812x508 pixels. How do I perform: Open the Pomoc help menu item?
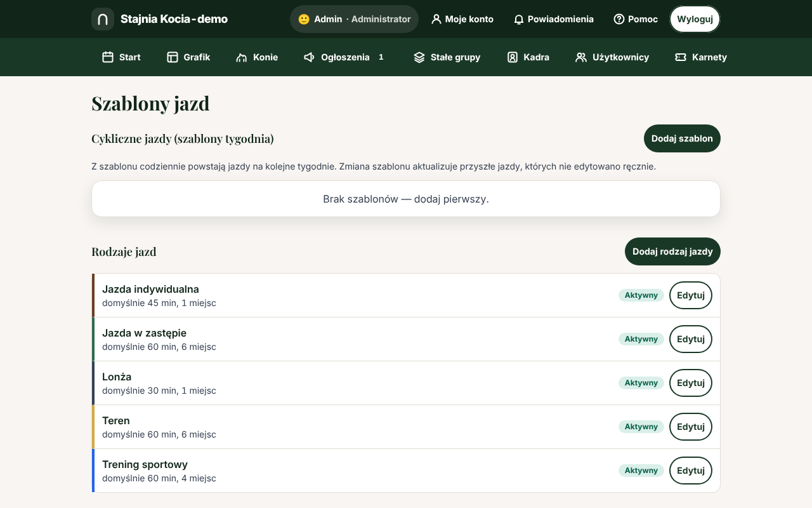636,19
